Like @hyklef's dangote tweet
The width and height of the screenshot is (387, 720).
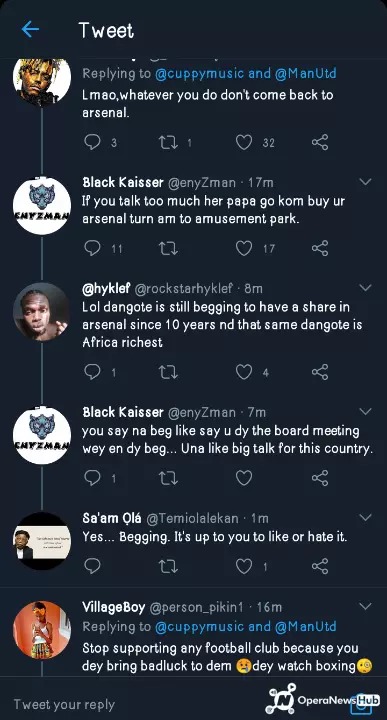244,372
